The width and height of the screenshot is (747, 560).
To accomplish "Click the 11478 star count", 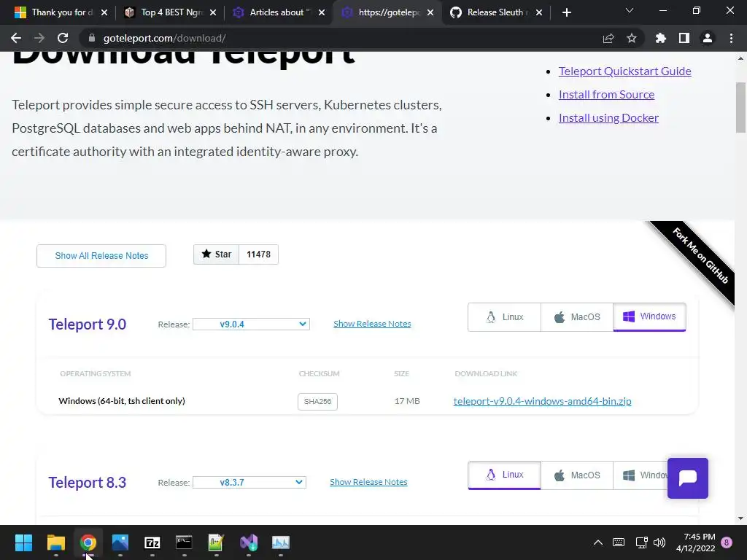I will pyautogui.click(x=258, y=254).
